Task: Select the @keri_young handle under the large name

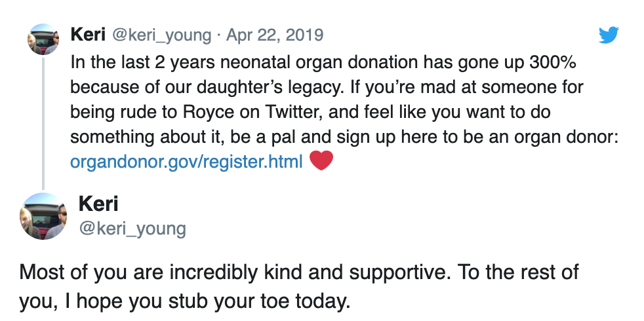Action: click(132, 229)
